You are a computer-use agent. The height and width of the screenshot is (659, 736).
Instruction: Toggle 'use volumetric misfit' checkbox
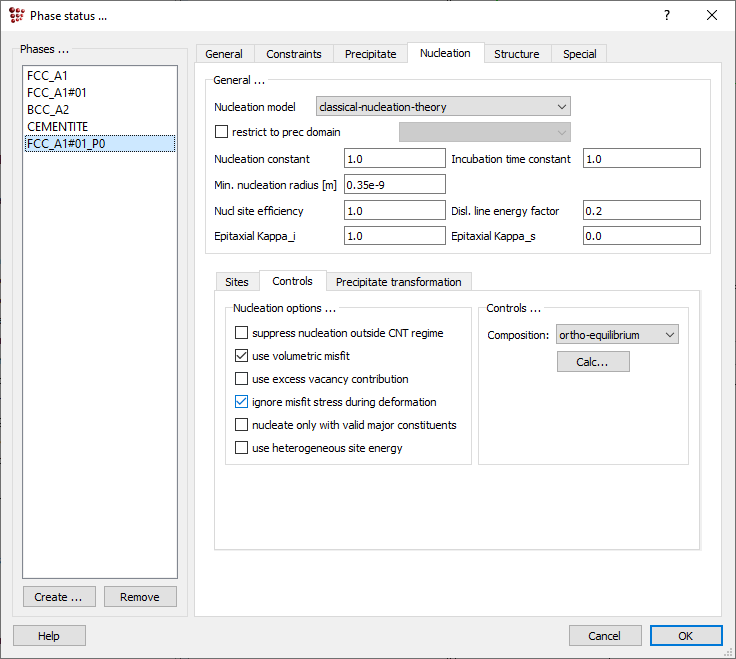pyautogui.click(x=241, y=356)
